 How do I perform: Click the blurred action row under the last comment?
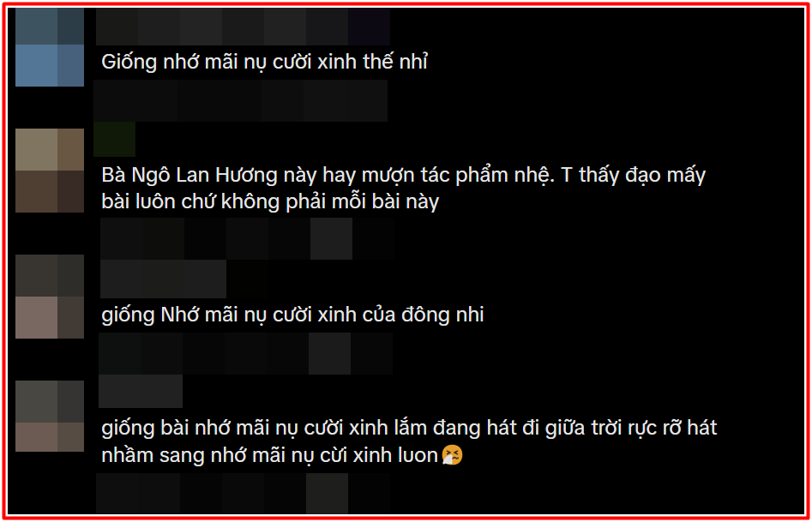pyautogui.click(x=243, y=493)
